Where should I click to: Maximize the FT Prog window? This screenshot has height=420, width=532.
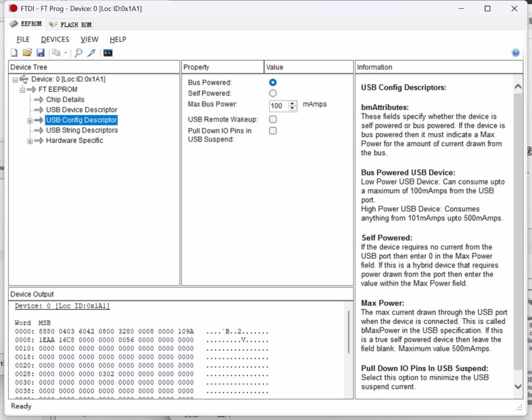coord(487,8)
